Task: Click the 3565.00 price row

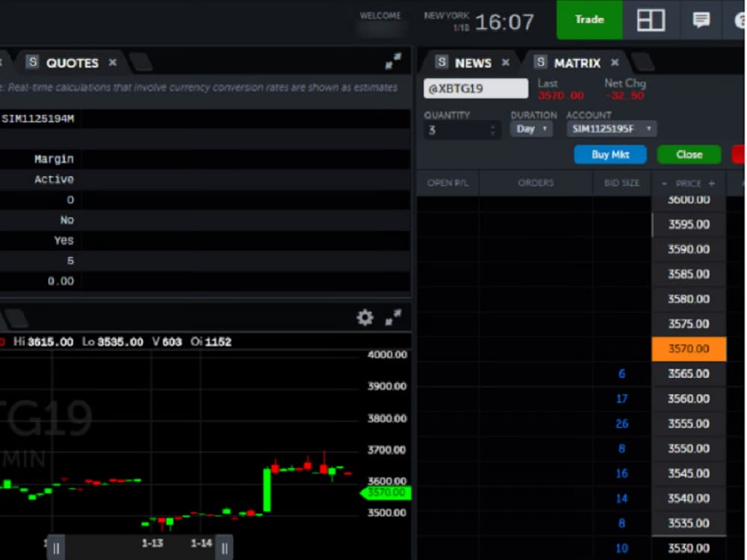Action: (689, 374)
